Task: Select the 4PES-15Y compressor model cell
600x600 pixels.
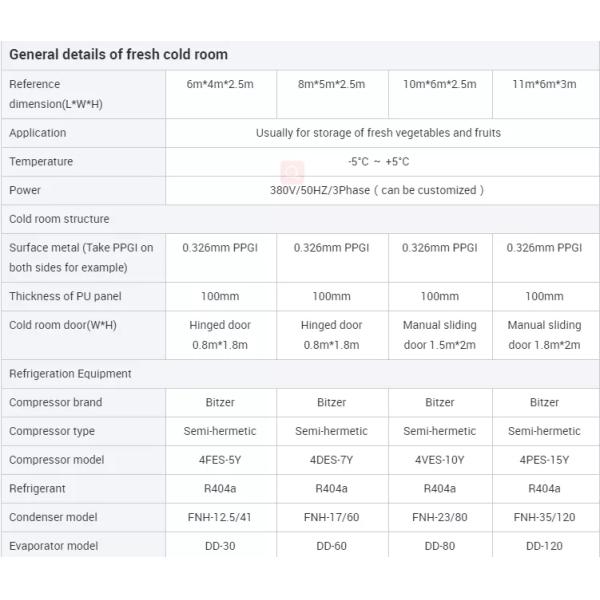Action: pyautogui.click(x=543, y=460)
